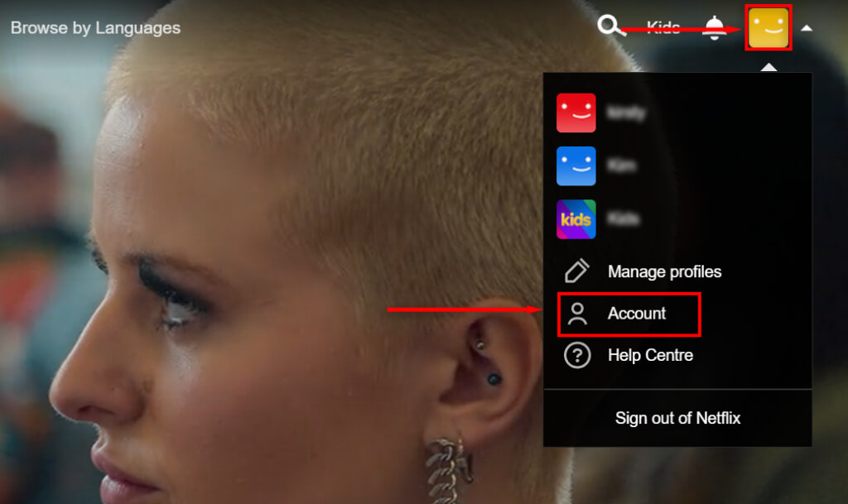Open Help Centre
The image size is (848, 504).
[650, 355]
